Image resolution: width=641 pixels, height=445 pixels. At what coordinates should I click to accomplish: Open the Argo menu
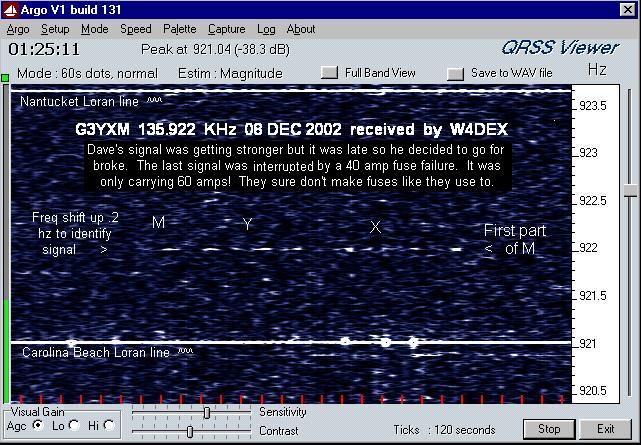click(18, 29)
